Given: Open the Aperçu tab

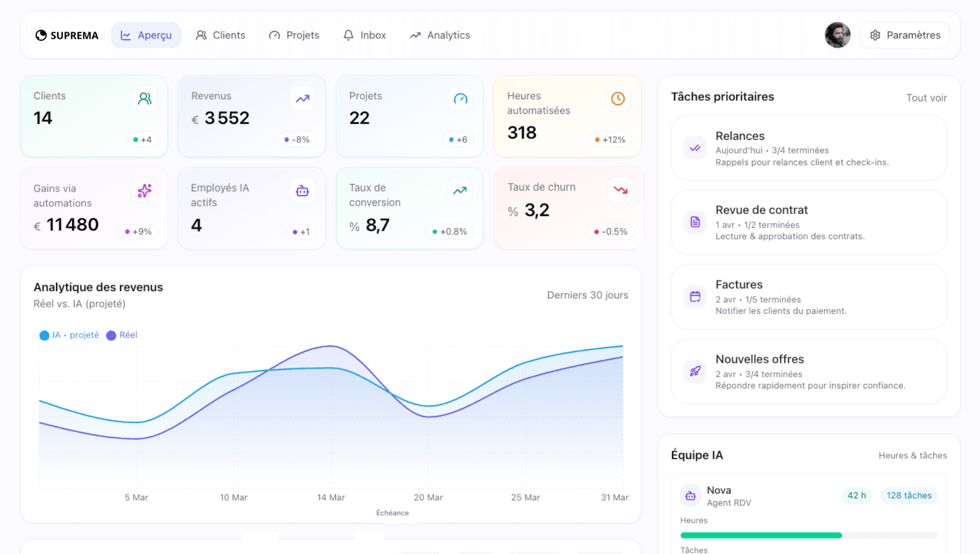Looking at the screenshot, I should [x=146, y=35].
